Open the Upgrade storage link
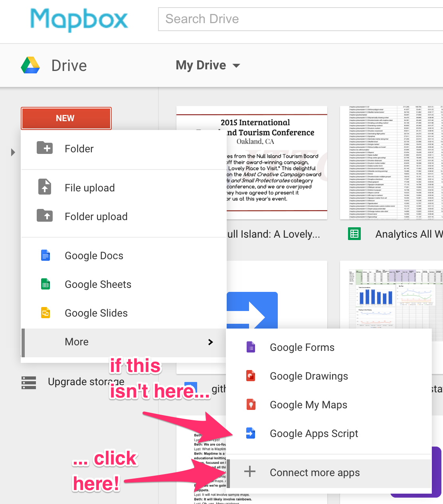 pos(86,382)
